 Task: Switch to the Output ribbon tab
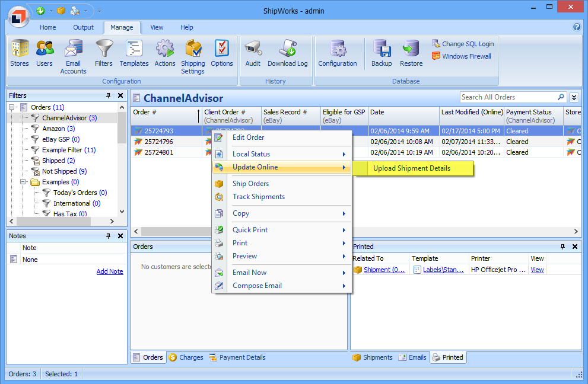(83, 27)
